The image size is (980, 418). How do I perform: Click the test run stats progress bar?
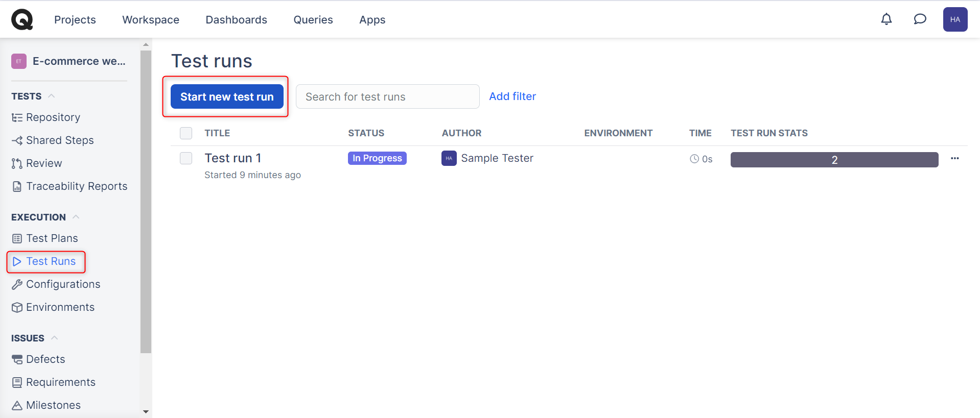(x=834, y=160)
